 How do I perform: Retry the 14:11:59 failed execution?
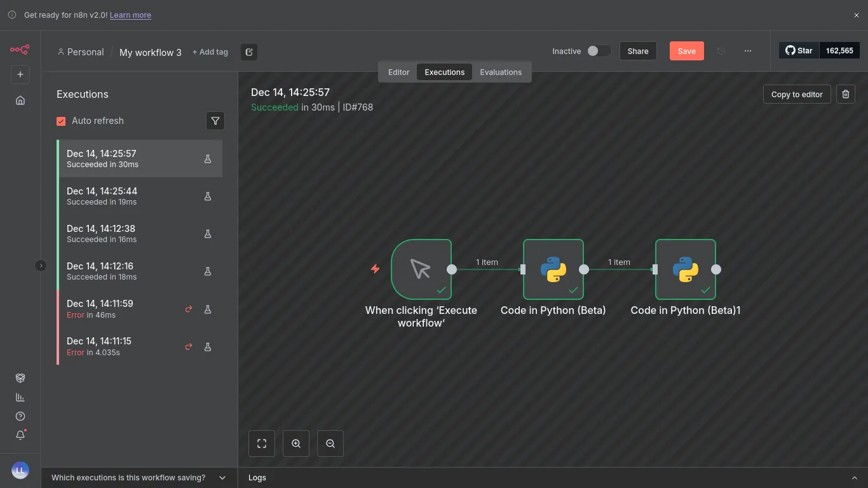pos(189,309)
